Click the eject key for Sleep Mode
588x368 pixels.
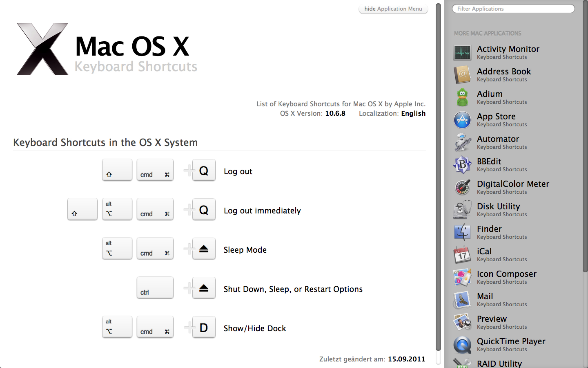pyautogui.click(x=204, y=249)
